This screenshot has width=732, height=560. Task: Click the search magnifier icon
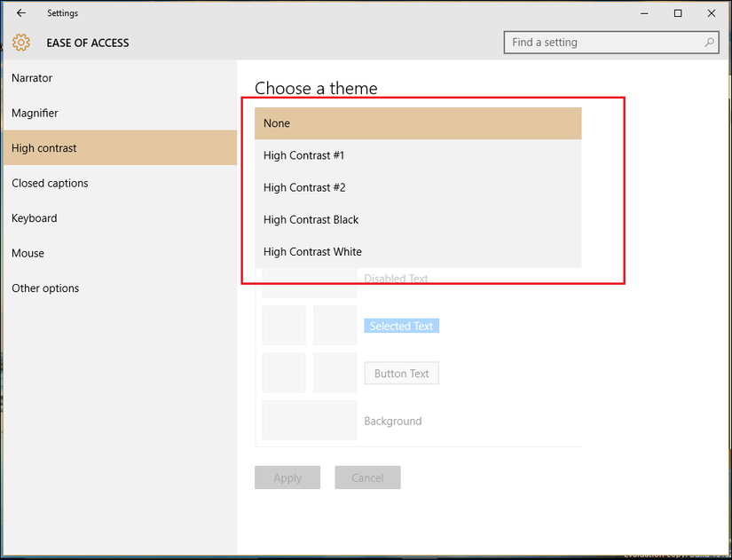coord(707,42)
